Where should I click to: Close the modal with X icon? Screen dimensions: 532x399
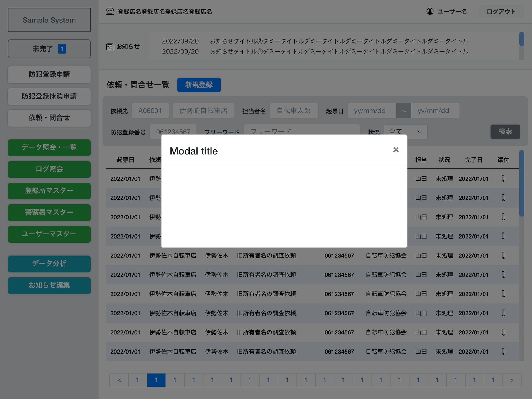pos(396,150)
